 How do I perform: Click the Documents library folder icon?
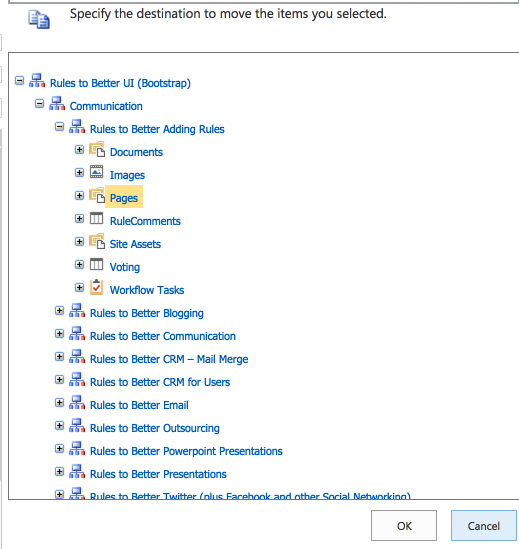click(97, 149)
